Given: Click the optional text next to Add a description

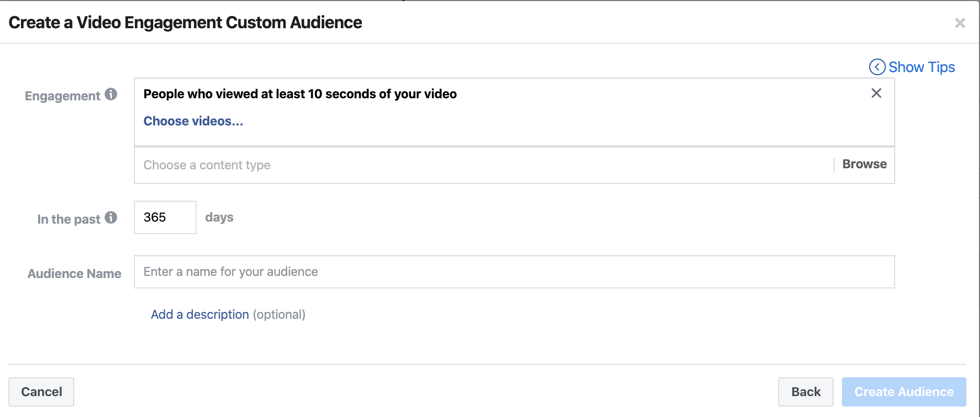Looking at the screenshot, I should pyautogui.click(x=279, y=315).
